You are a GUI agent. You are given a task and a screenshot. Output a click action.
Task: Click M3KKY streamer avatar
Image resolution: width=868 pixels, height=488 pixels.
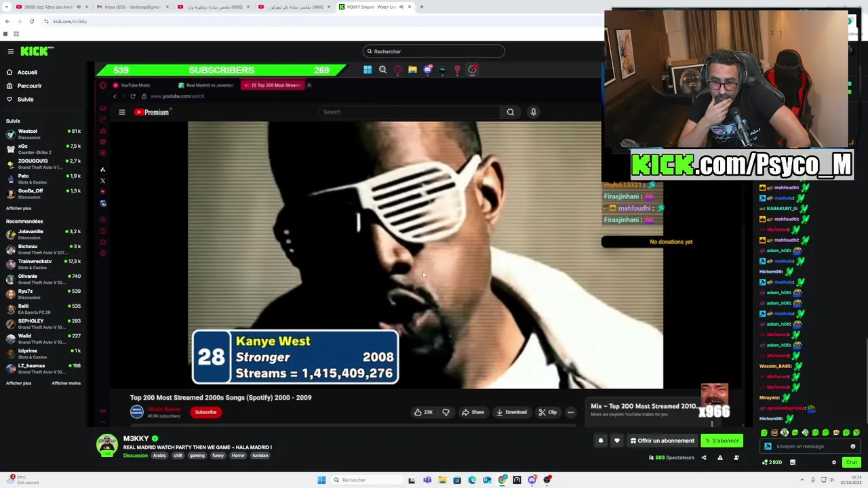coord(107,445)
